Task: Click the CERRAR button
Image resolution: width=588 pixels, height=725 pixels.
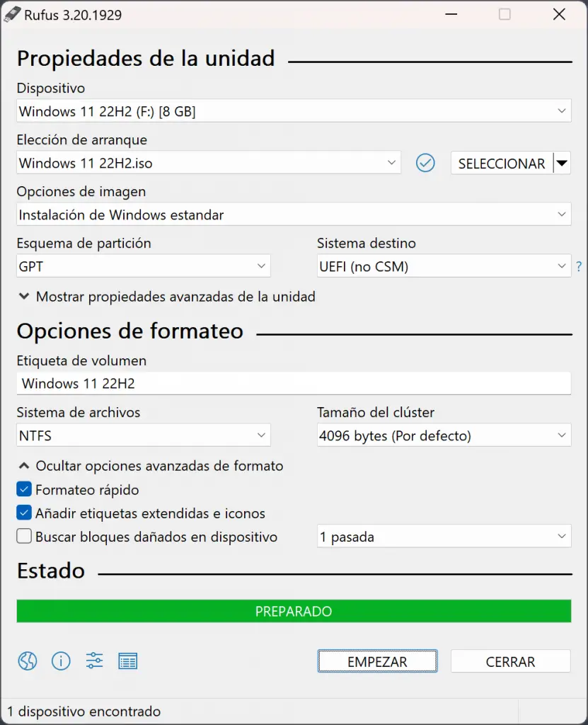Action: click(510, 662)
